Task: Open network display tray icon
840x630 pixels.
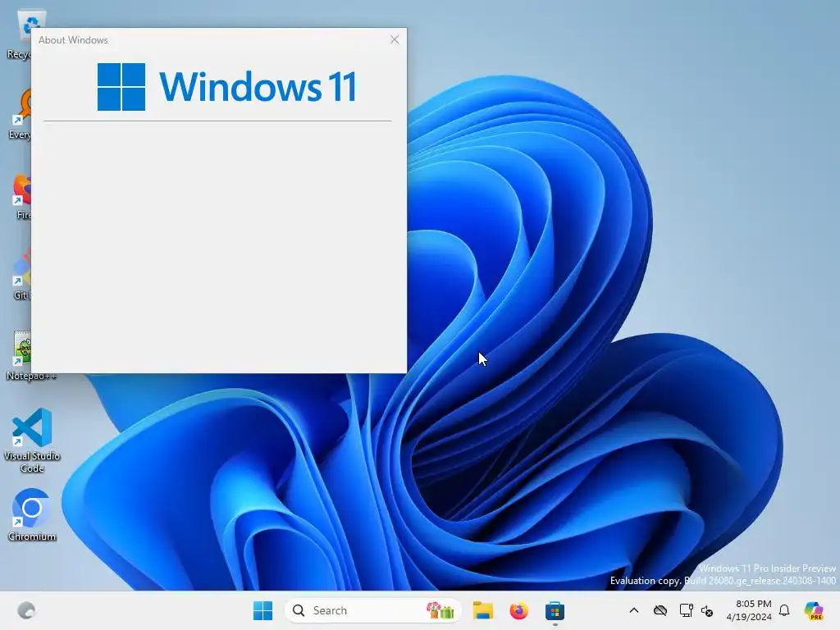Action: pos(686,610)
